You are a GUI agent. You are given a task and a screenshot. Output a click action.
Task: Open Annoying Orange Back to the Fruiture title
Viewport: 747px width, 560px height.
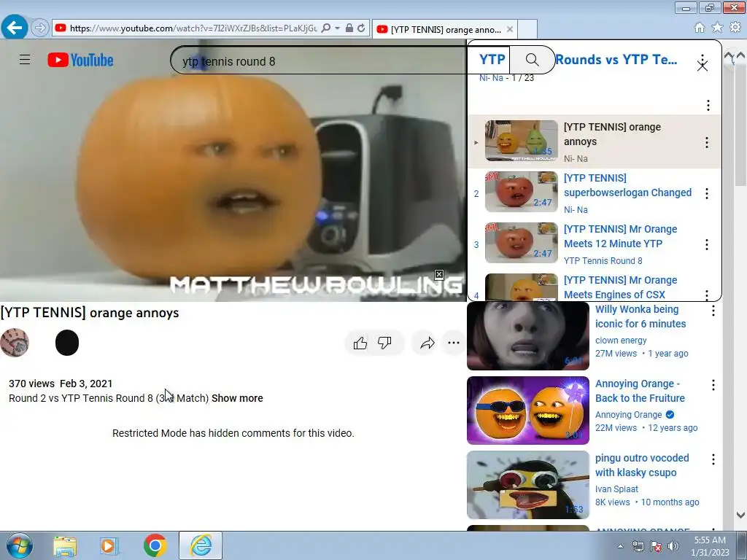point(640,391)
